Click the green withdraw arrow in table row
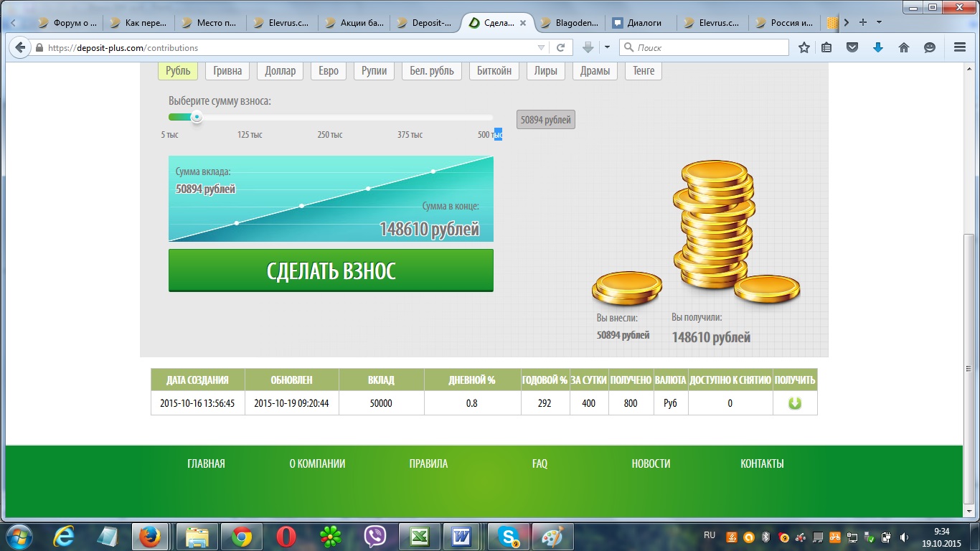980x551 pixels. pos(794,403)
